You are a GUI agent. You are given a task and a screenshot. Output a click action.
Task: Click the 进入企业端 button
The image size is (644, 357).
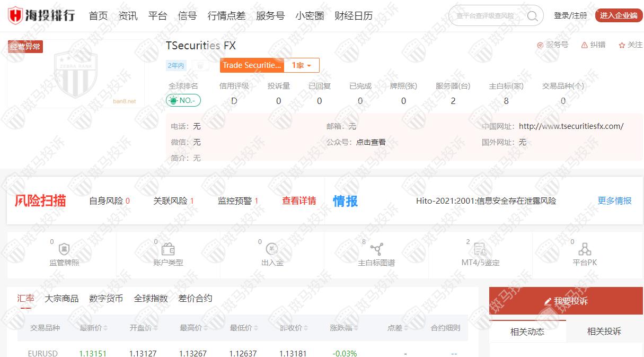[x=619, y=15]
